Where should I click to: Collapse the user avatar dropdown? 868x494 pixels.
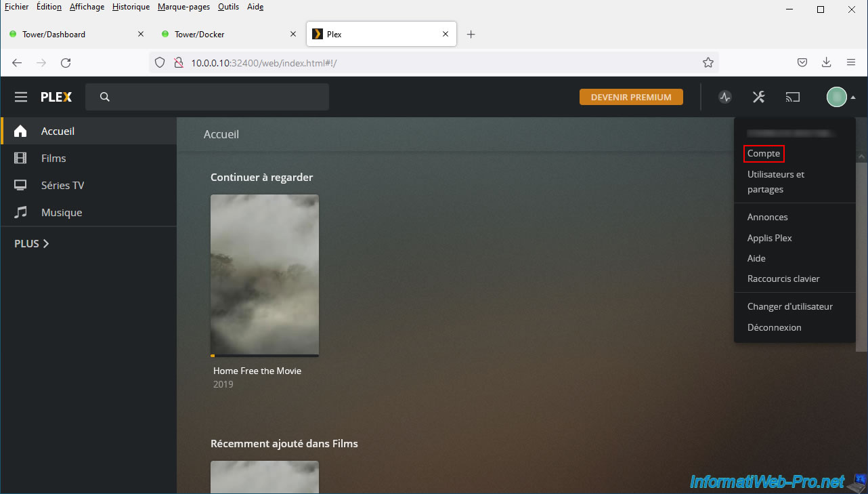[x=841, y=97]
